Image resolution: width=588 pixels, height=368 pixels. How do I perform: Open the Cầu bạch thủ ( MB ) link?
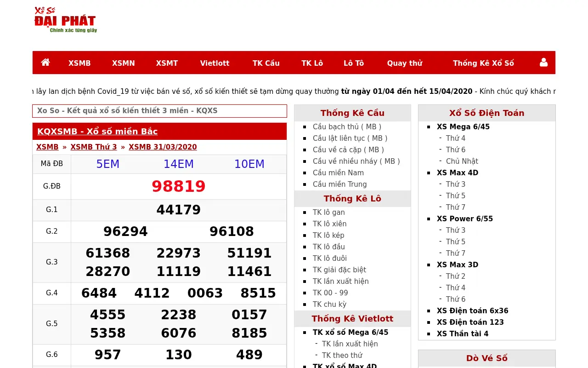pyautogui.click(x=347, y=126)
